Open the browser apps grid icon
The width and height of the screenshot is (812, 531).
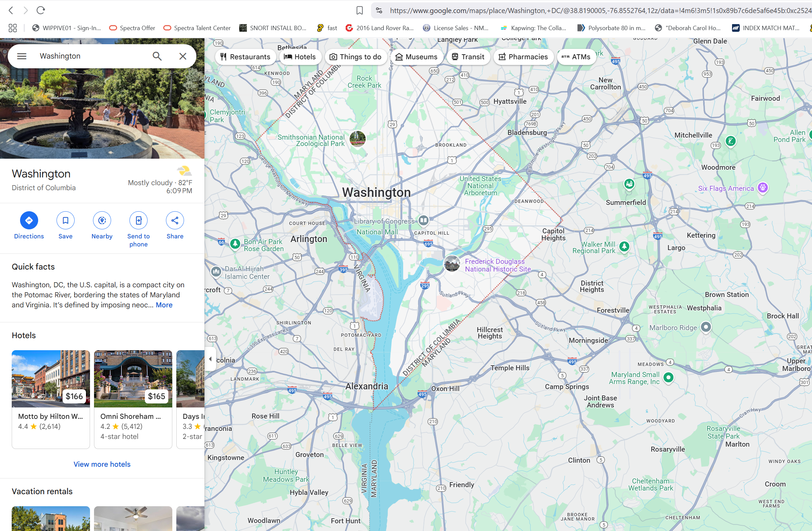13,28
